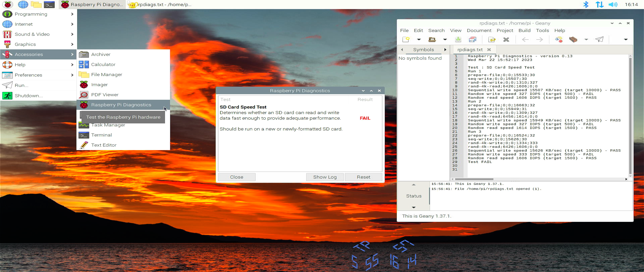Select Text Editor from Accessories submenu
This screenshot has height=272, width=644.
point(104,145)
